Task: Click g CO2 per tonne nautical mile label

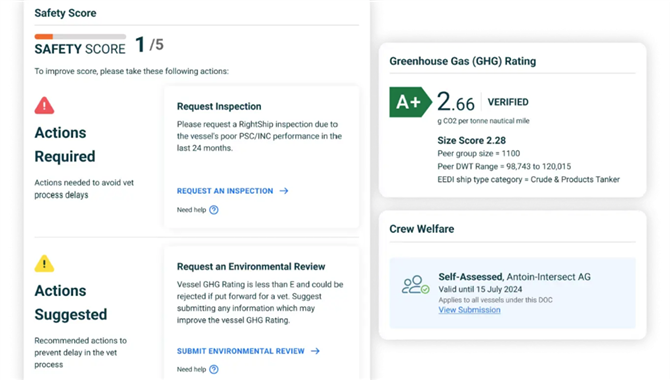Action: click(x=483, y=121)
